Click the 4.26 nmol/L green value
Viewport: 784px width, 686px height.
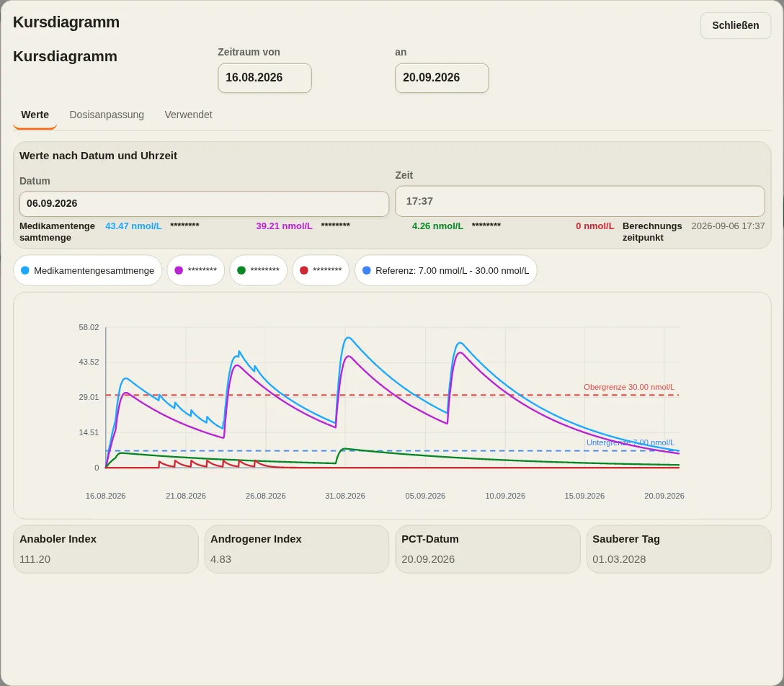(x=437, y=226)
